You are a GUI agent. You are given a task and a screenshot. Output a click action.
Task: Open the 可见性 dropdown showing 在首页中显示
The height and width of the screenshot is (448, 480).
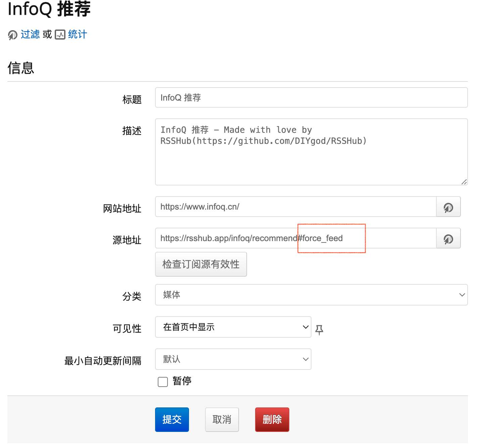[x=233, y=327]
